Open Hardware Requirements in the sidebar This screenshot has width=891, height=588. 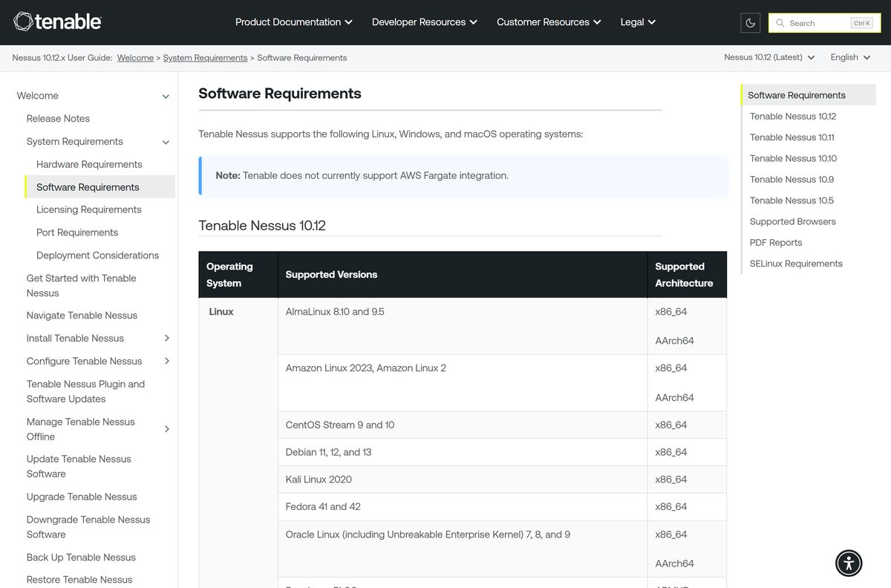(x=89, y=164)
